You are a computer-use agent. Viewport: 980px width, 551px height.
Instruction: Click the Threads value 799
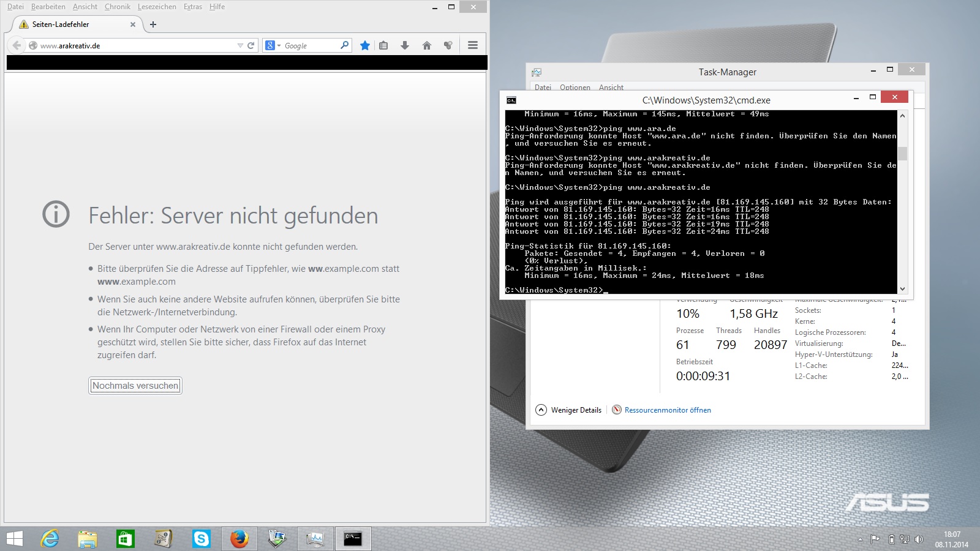[x=726, y=345]
